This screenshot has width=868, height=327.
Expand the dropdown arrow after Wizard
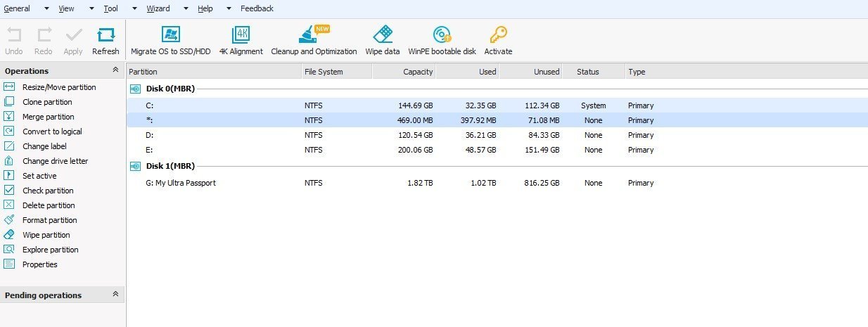coord(186,9)
